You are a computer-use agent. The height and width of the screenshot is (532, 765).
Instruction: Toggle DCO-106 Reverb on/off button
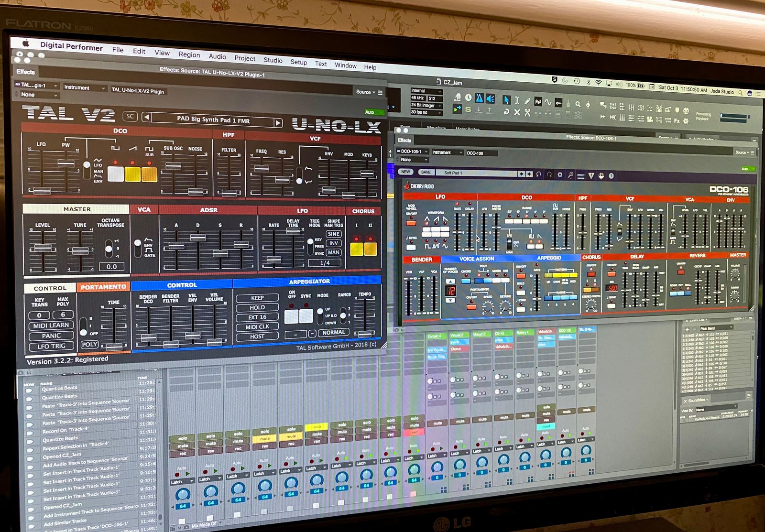coord(680,271)
